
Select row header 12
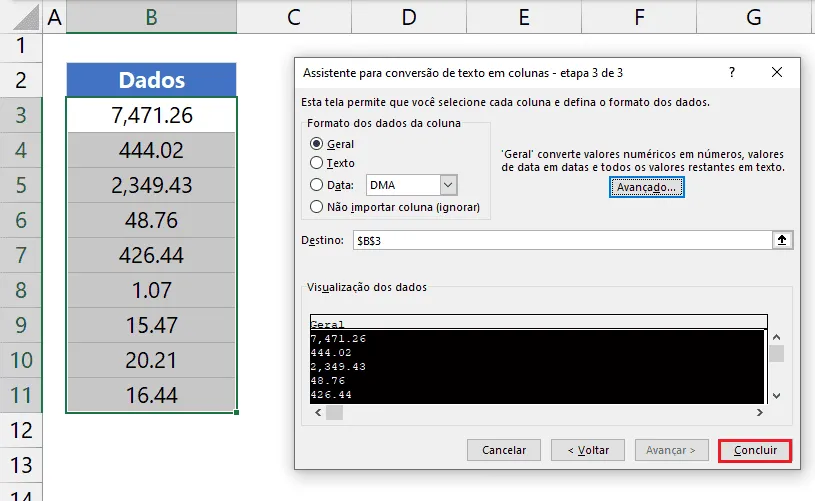21,430
